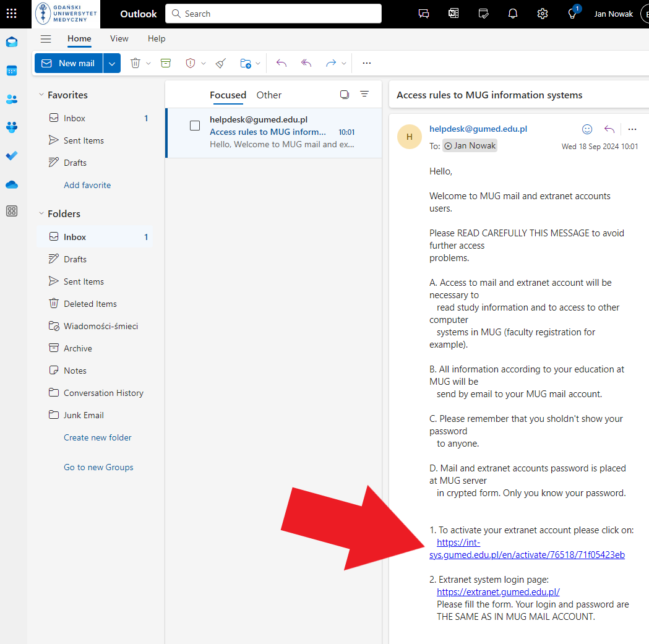Open Deleted Items folder
The width and height of the screenshot is (649, 644).
(x=95, y=304)
